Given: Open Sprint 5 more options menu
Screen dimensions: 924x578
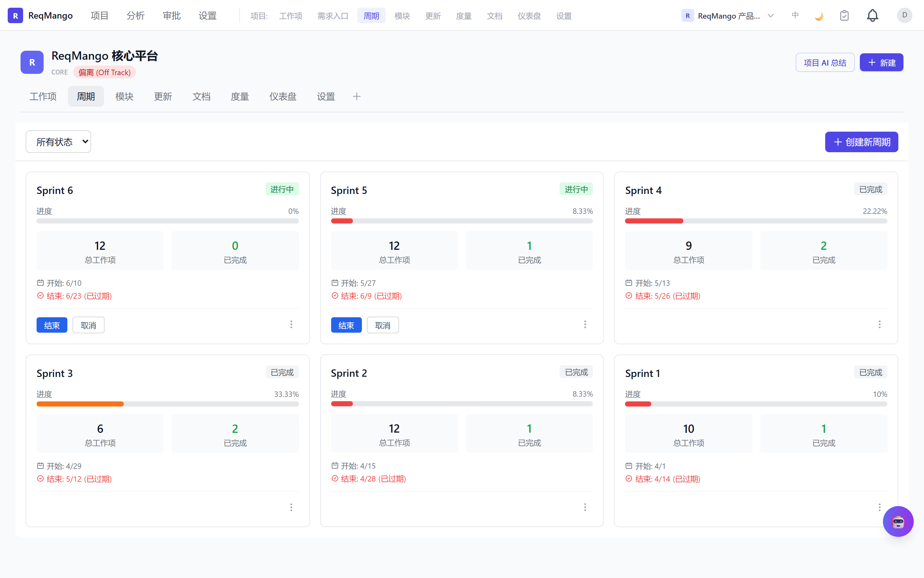Looking at the screenshot, I should [585, 325].
